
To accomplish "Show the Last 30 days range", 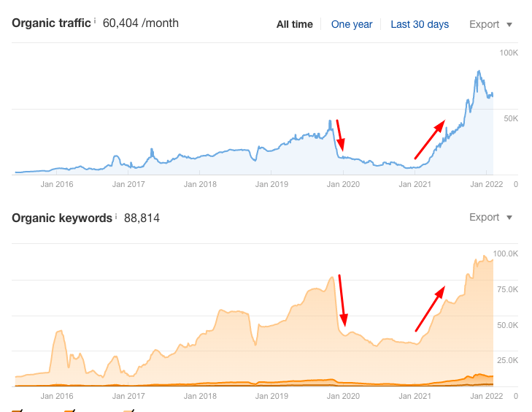I will pos(420,24).
